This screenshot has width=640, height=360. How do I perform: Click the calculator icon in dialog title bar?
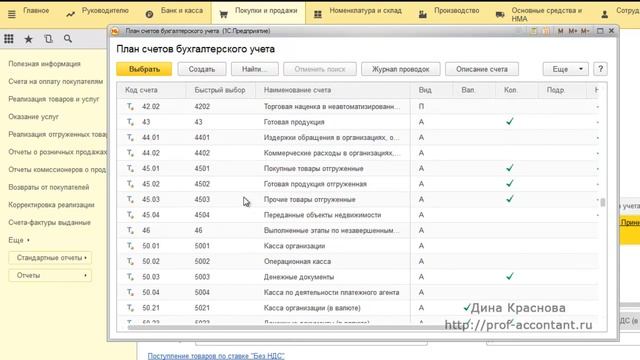point(533,31)
